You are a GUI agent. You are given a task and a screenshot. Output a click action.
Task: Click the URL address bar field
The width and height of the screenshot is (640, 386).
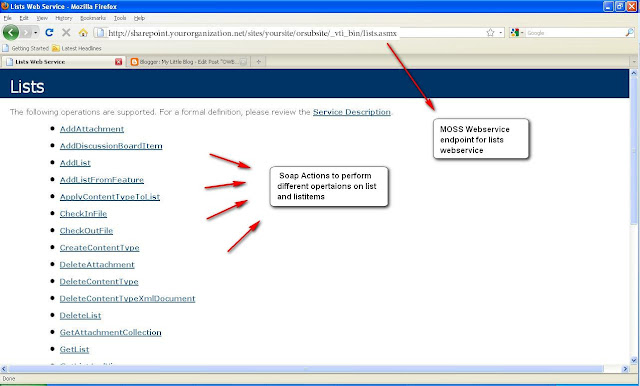299,33
